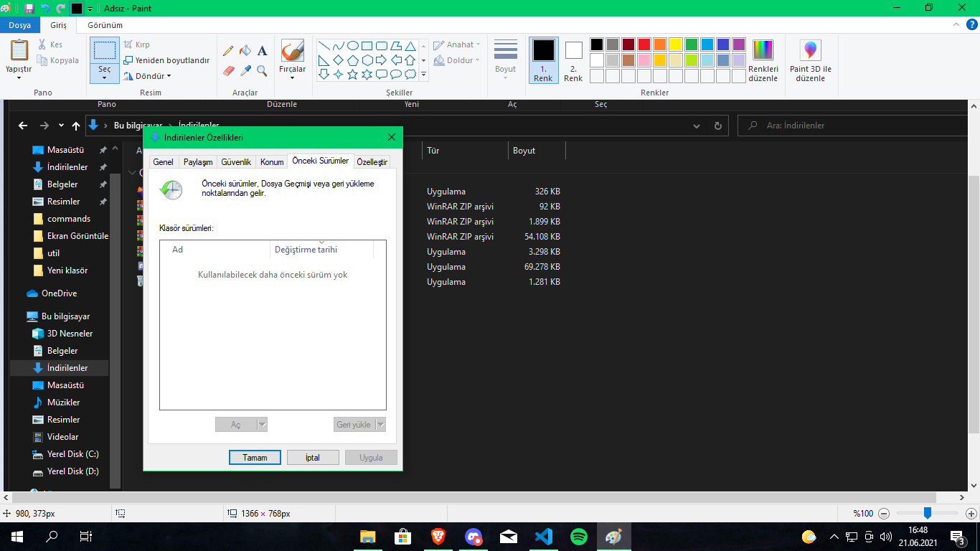Image resolution: width=980 pixels, height=551 pixels.
Task: Choose the Curve shape
Action: pyautogui.click(x=339, y=45)
